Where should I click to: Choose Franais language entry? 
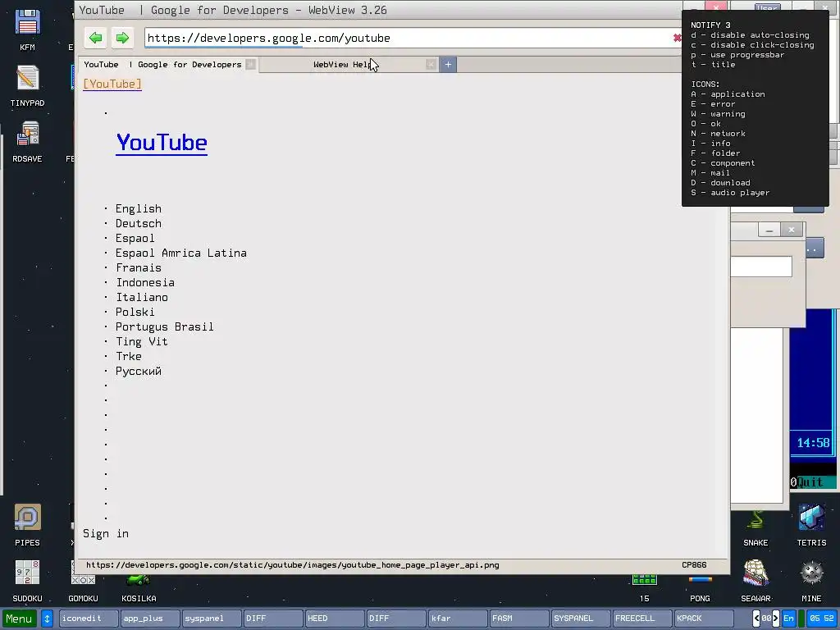pos(138,268)
